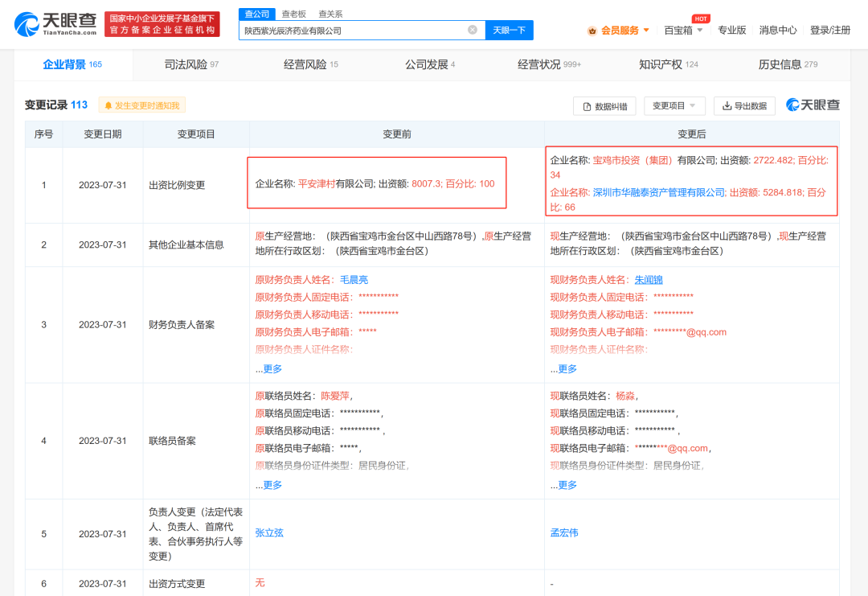Screen dimensions: 868x596
Task: Click the download icon on 导出数据
Action: tap(726, 106)
